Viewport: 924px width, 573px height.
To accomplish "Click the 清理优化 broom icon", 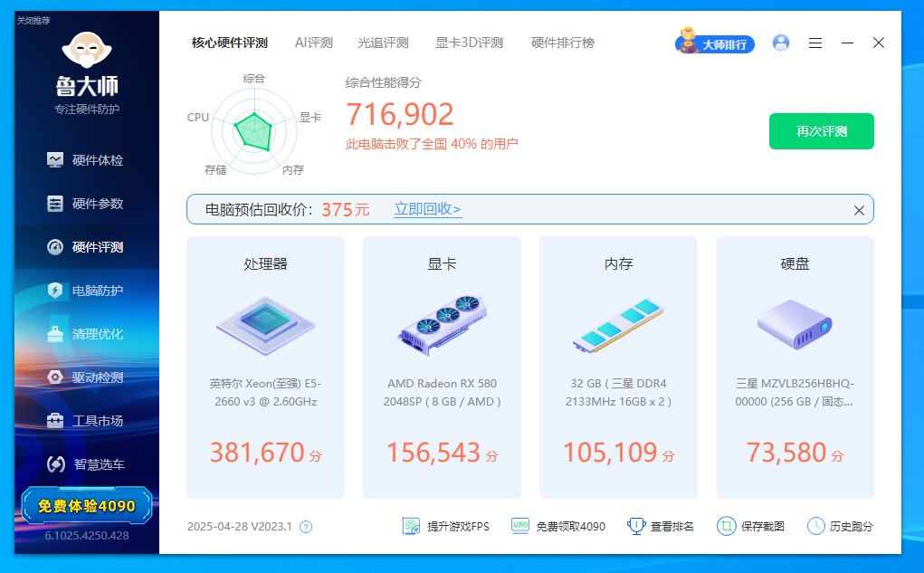I will [55, 334].
